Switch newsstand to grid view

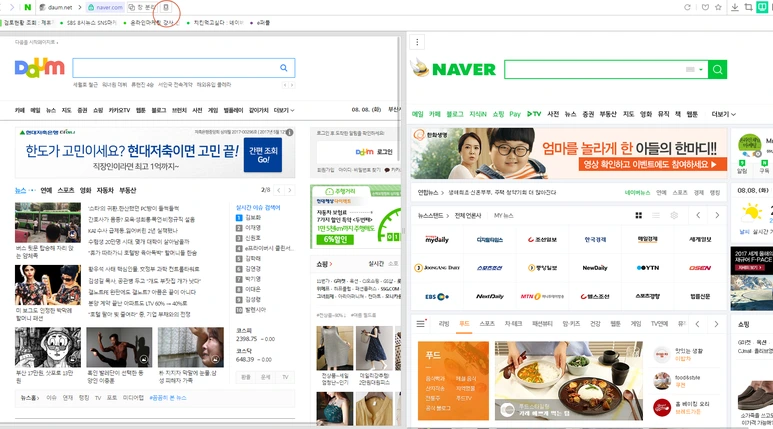[638, 215]
